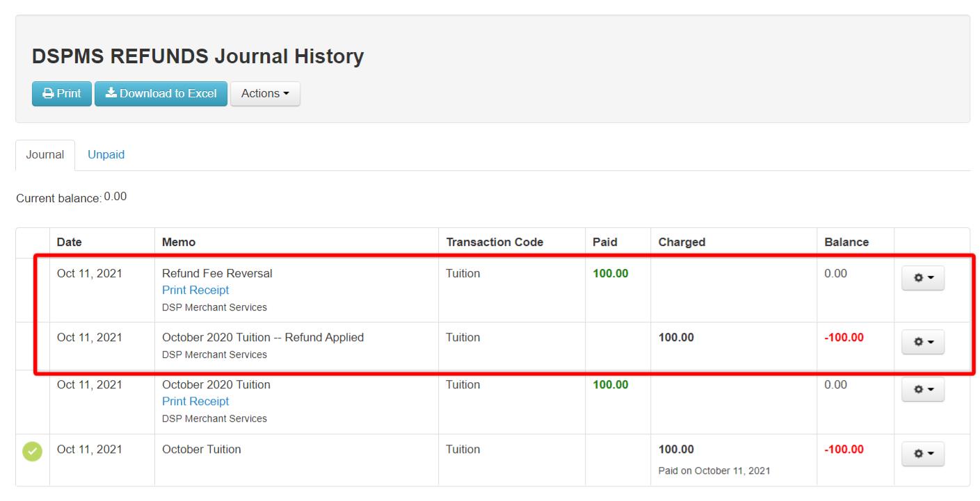Click the green checkmark icon on October Tuition

pos(32,451)
